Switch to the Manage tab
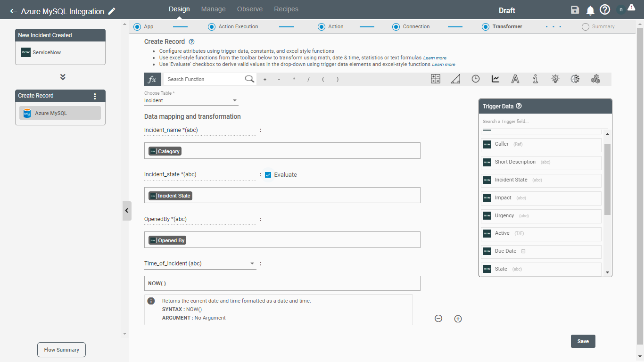The image size is (644, 362). point(213,9)
